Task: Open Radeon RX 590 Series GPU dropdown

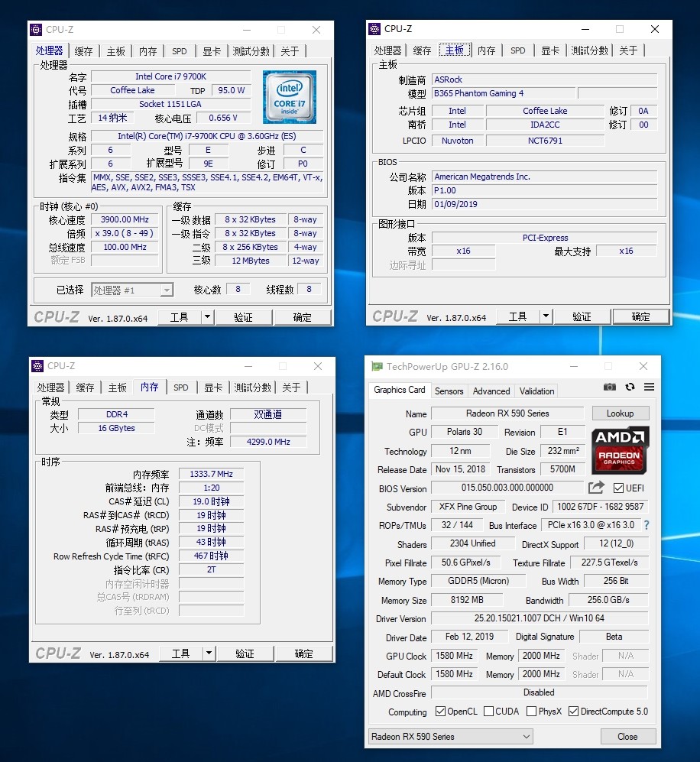Action: click(x=451, y=736)
